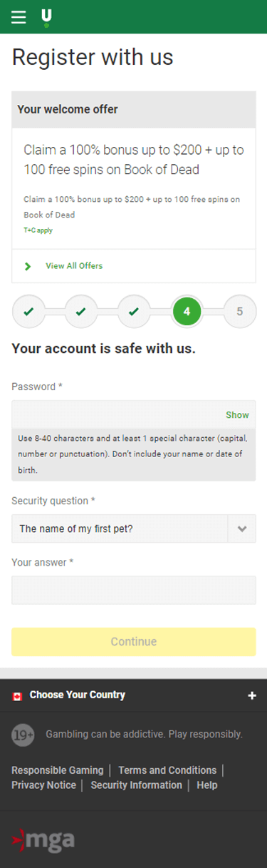The image size is (267, 868).
Task: Click the green arrow beside View All Offers
Action: (28, 266)
